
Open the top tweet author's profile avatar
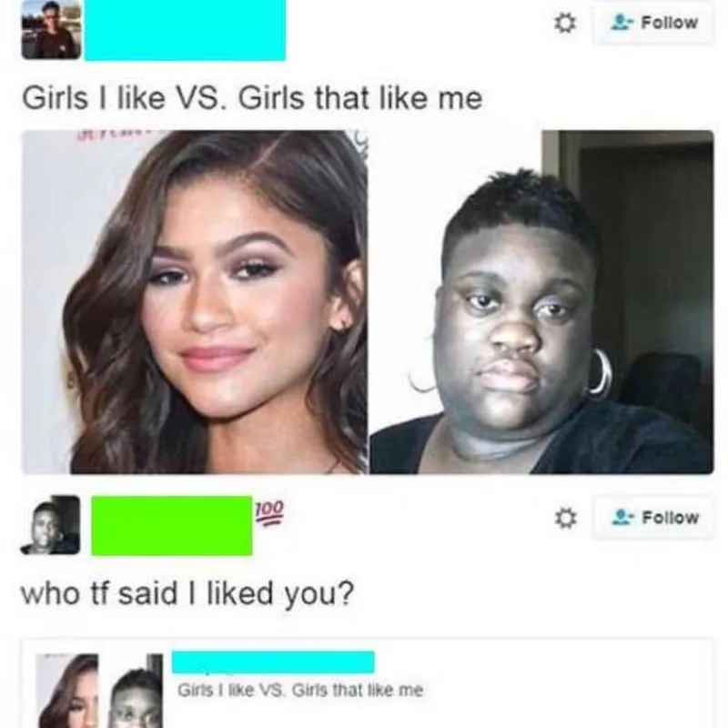pos(51,30)
